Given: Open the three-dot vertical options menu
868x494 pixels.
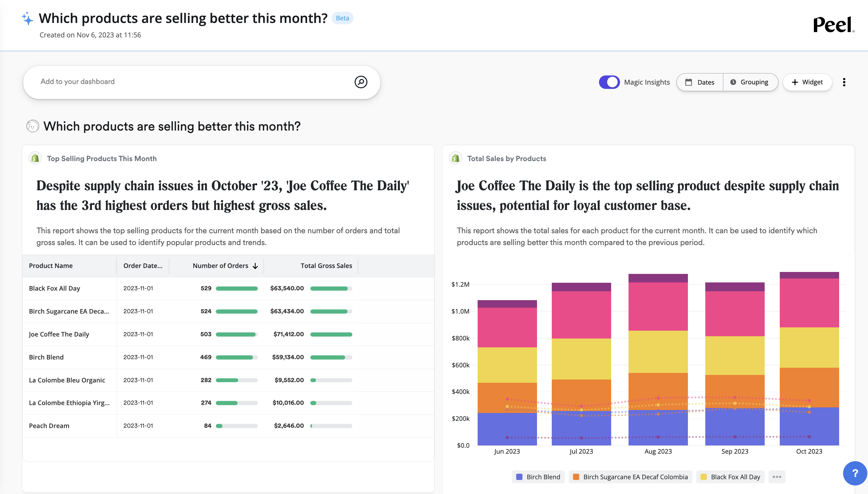Looking at the screenshot, I should tap(844, 82).
